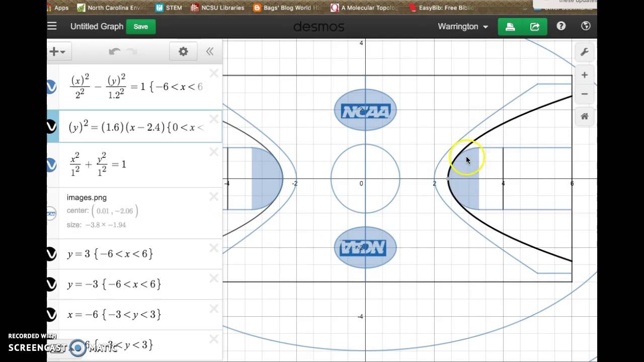Open the language globe icon
This screenshot has width=644, height=362.
pyautogui.click(x=585, y=26)
